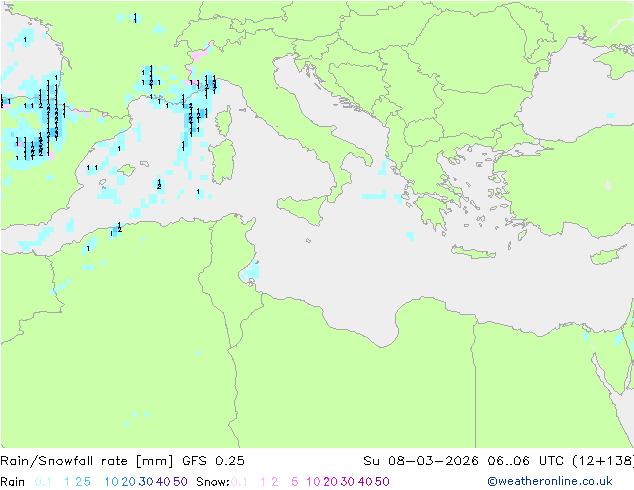
Task: Select rain legend value 20
Action: tap(128, 482)
